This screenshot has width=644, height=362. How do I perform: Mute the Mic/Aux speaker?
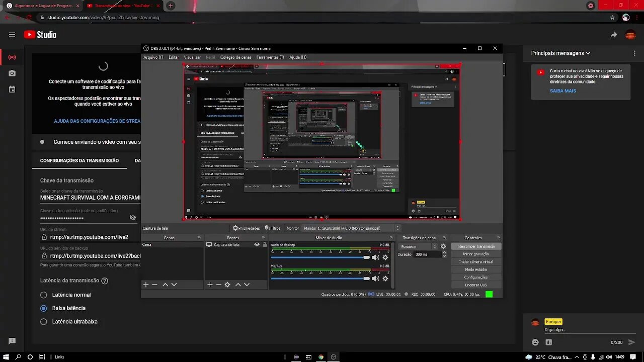375,279
